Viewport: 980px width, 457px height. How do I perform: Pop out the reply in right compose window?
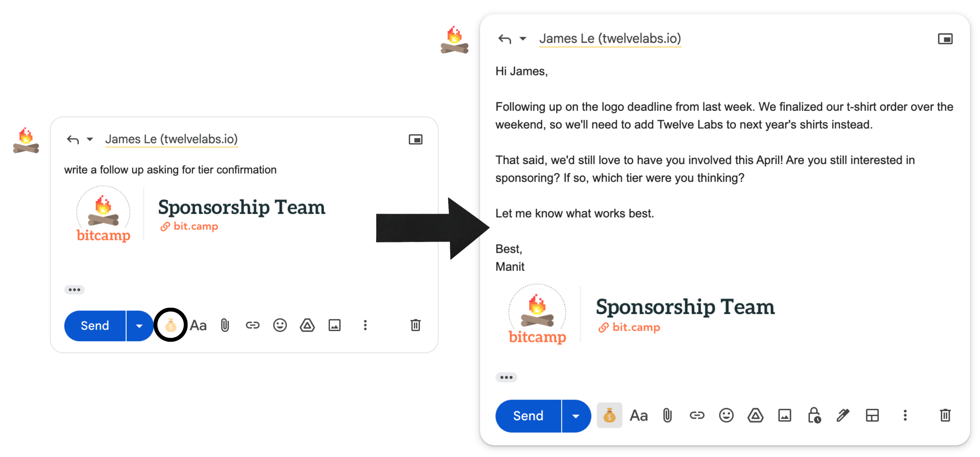pyautogui.click(x=945, y=39)
